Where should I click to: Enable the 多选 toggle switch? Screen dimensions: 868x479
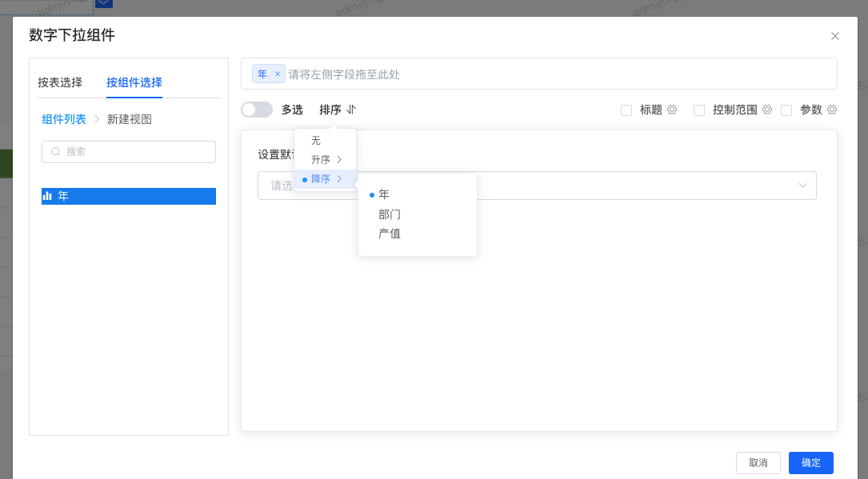click(x=257, y=109)
